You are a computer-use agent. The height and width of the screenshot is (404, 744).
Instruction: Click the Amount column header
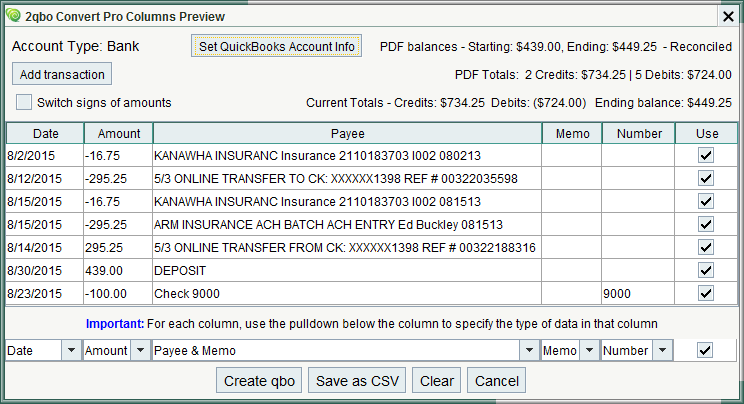(x=119, y=133)
